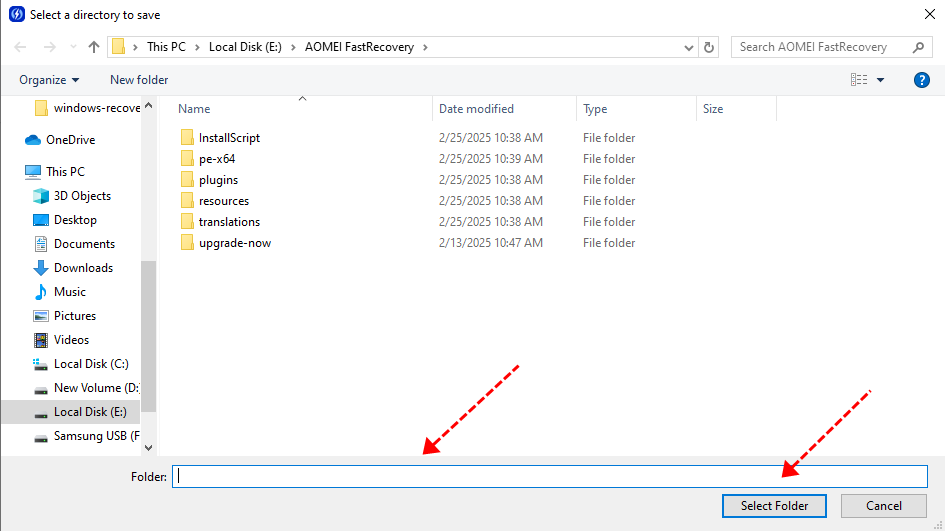Expand chevron after AOMEI FastRecovery breadcrumb
The width and height of the screenshot is (945, 531).
coord(425,47)
